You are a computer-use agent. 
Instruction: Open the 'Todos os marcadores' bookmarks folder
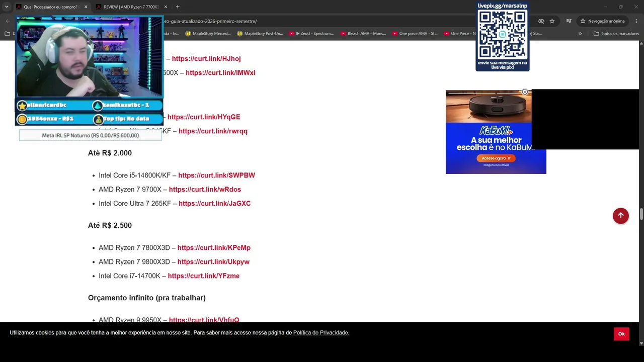pos(616,34)
